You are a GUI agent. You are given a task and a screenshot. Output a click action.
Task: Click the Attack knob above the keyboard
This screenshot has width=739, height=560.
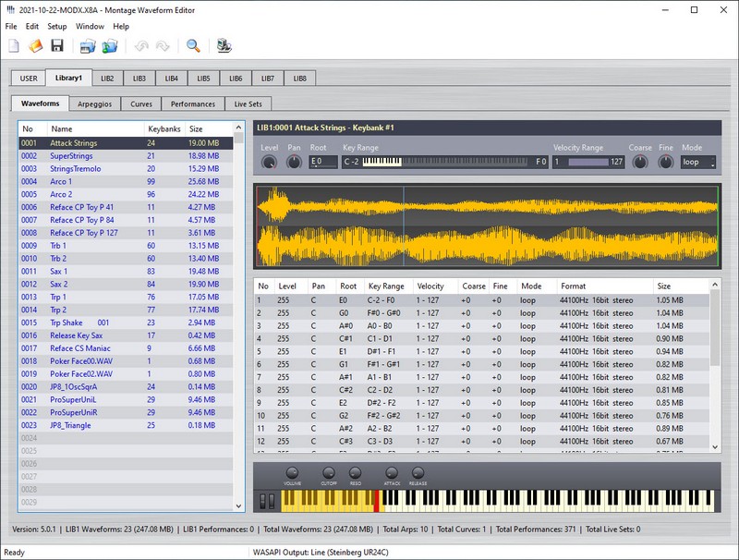[392, 473]
